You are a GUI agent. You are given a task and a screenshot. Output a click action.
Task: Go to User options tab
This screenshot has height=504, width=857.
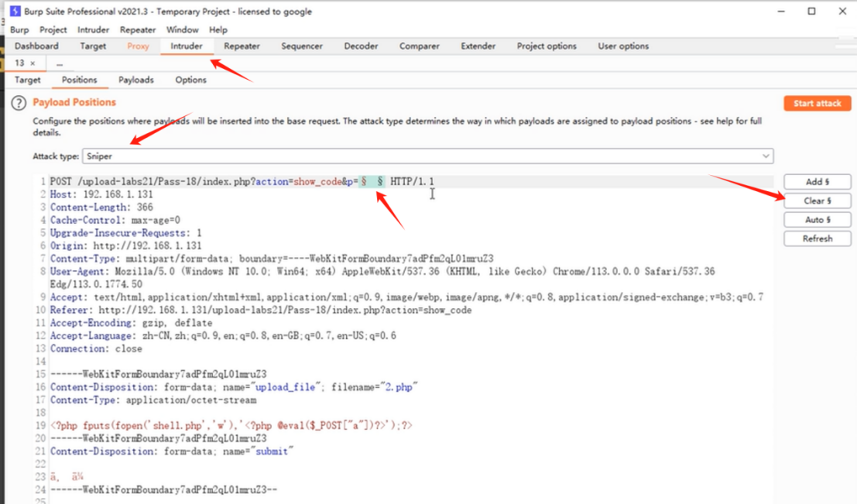pyautogui.click(x=623, y=46)
